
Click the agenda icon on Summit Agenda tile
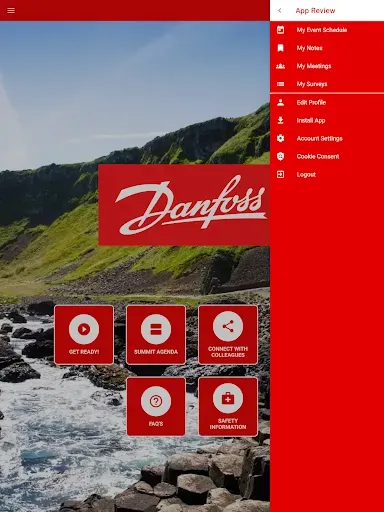[156, 329]
